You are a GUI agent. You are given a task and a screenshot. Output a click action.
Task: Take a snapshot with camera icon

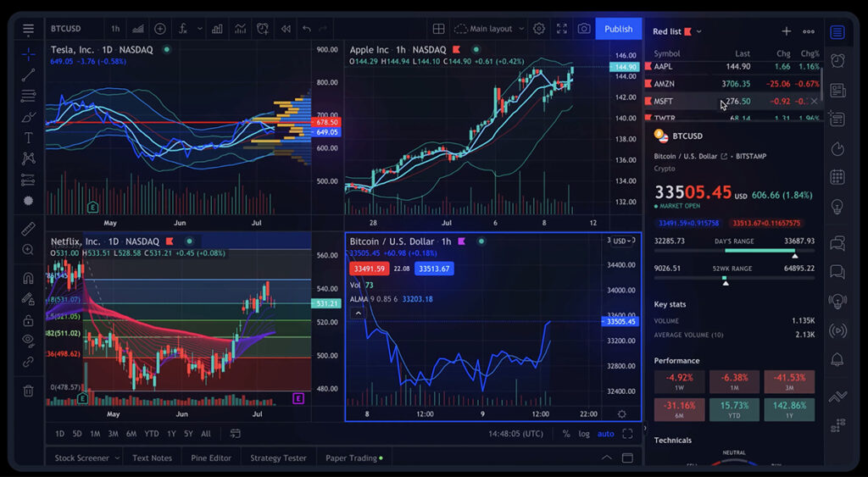coord(583,29)
